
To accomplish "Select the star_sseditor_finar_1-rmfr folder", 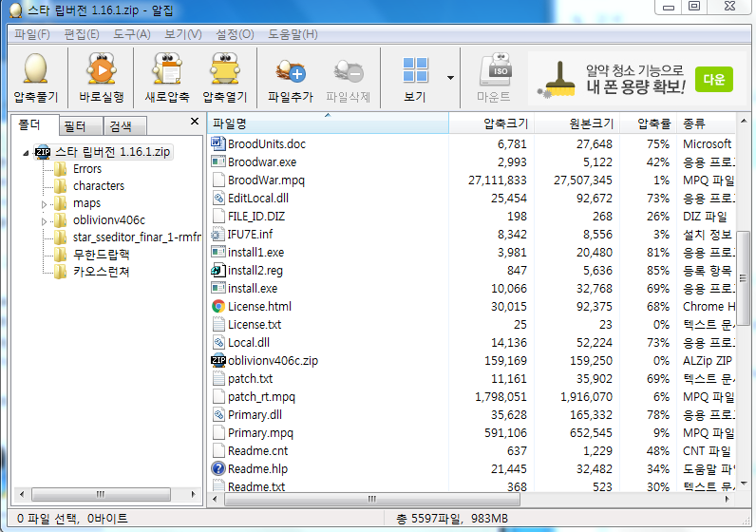I will pyautogui.click(x=137, y=237).
